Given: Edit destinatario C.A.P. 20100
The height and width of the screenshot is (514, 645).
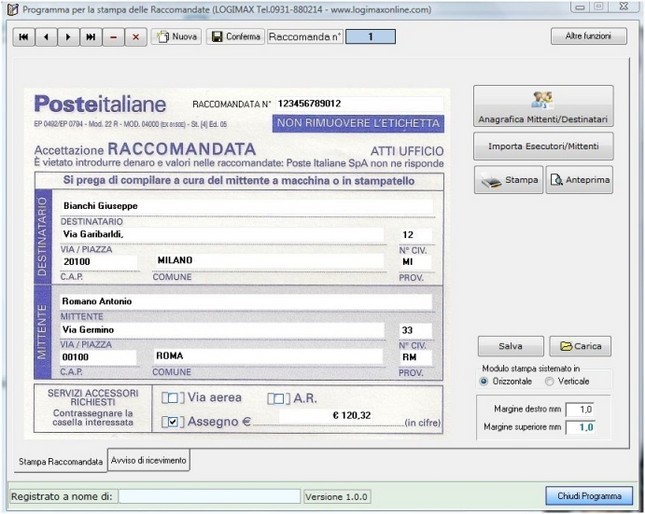Looking at the screenshot, I should (x=99, y=262).
